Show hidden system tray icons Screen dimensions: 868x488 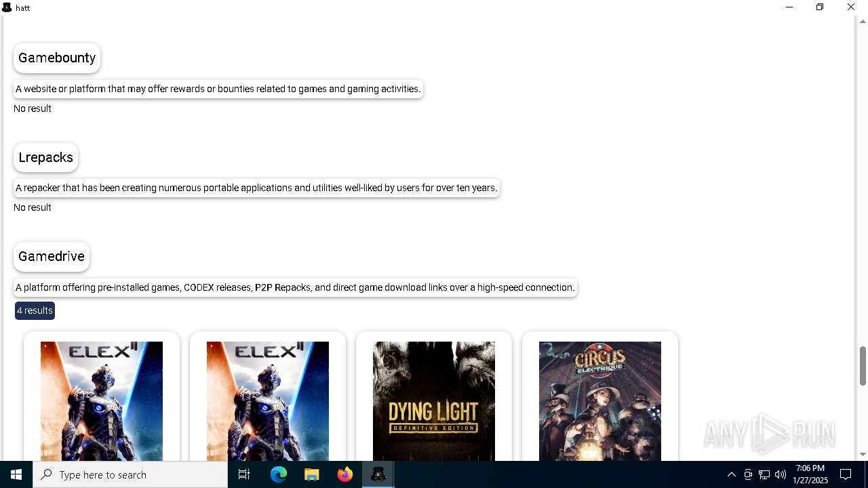[731, 474]
